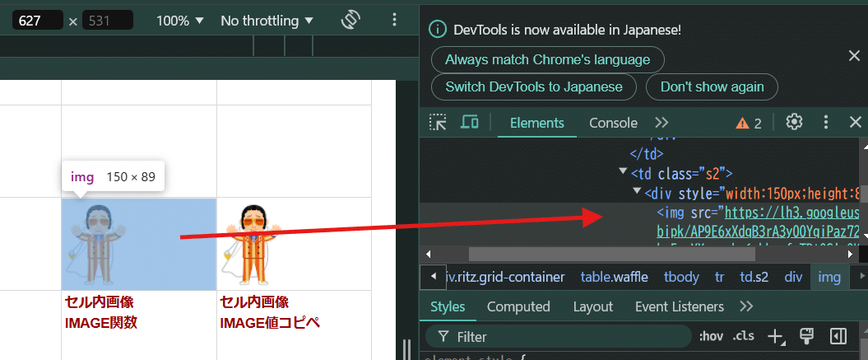Image resolution: width=868 pixels, height=360 pixels.
Task: Open the 100% zoom dropdown
Action: tap(180, 21)
